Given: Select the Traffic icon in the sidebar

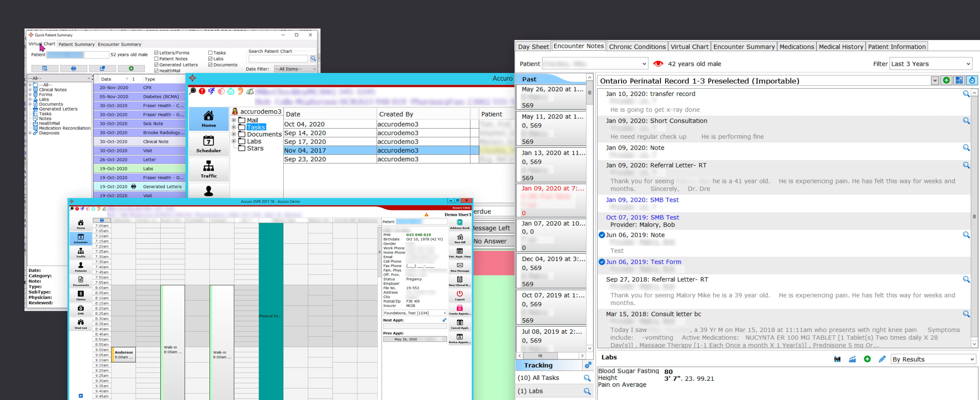Looking at the screenshot, I should (209, 169).
